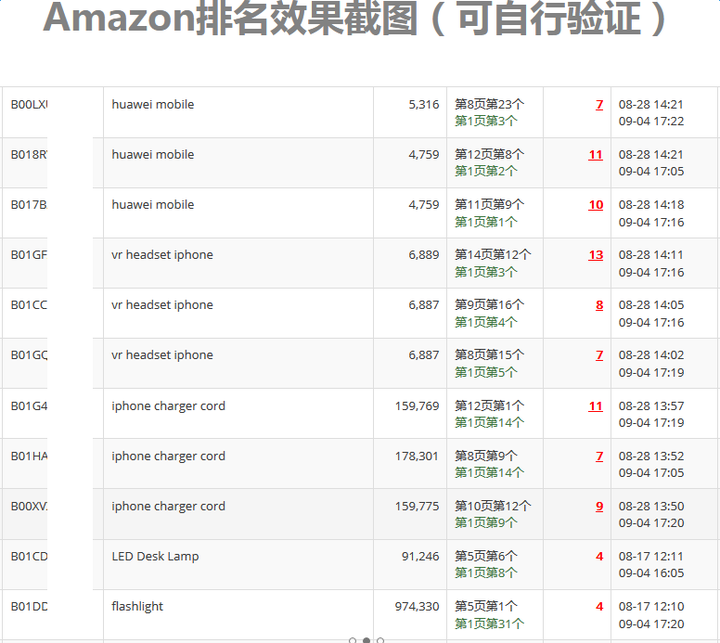Click original rank '第9页第16个'
The height and width of the screenshot is (643, 720).
tap(489, 305)
